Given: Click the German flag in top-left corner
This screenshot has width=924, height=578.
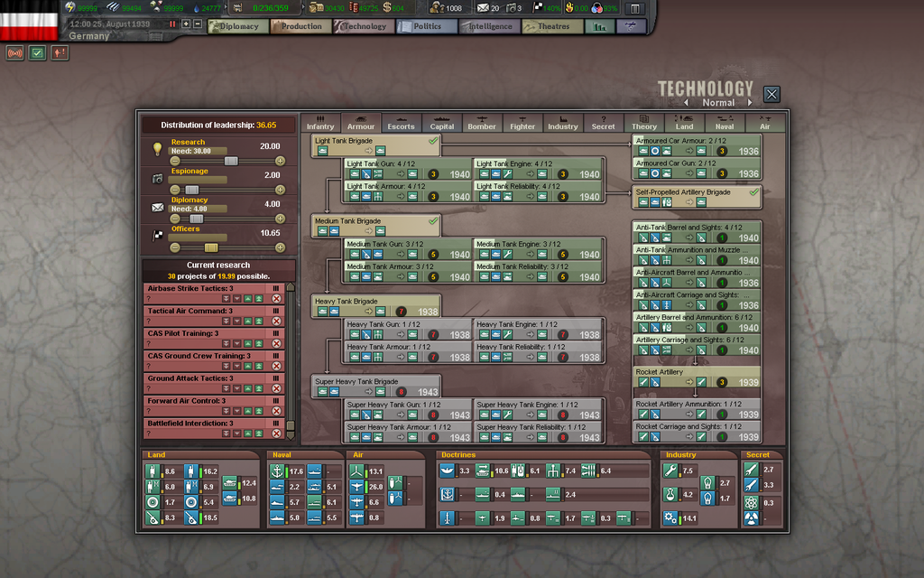Looking at the screenshot, I should click(29, 20).
